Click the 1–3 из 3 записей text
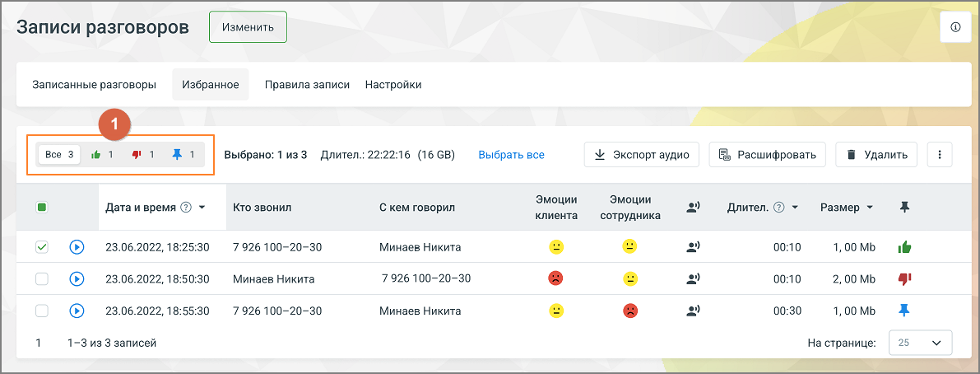 tap(112, 343)
